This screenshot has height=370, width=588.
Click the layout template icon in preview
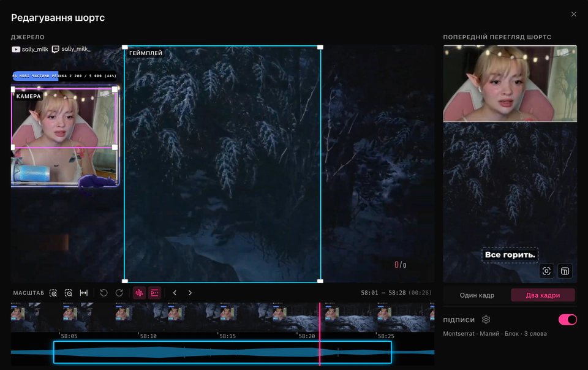565,271
